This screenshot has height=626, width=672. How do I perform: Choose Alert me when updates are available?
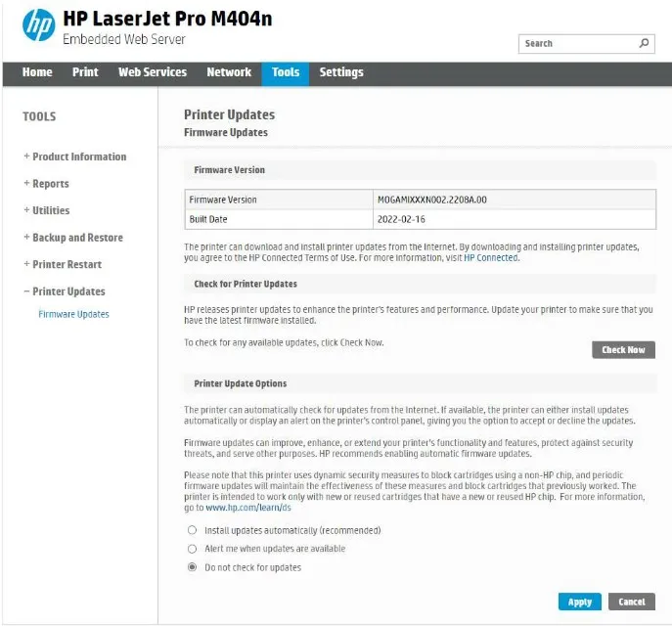193,549
